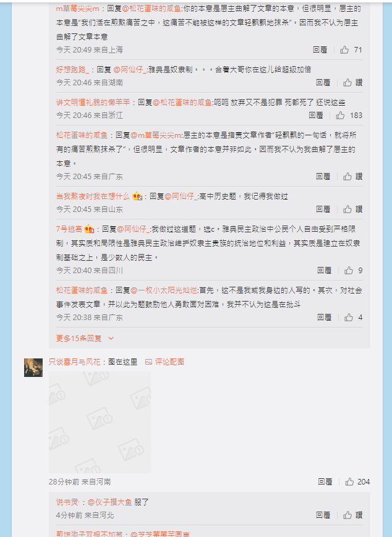This screenshot has width=392, height=537.
Task: Like m草莓尖尖m's reply with 71 likes
Action: tap(344, 50)
